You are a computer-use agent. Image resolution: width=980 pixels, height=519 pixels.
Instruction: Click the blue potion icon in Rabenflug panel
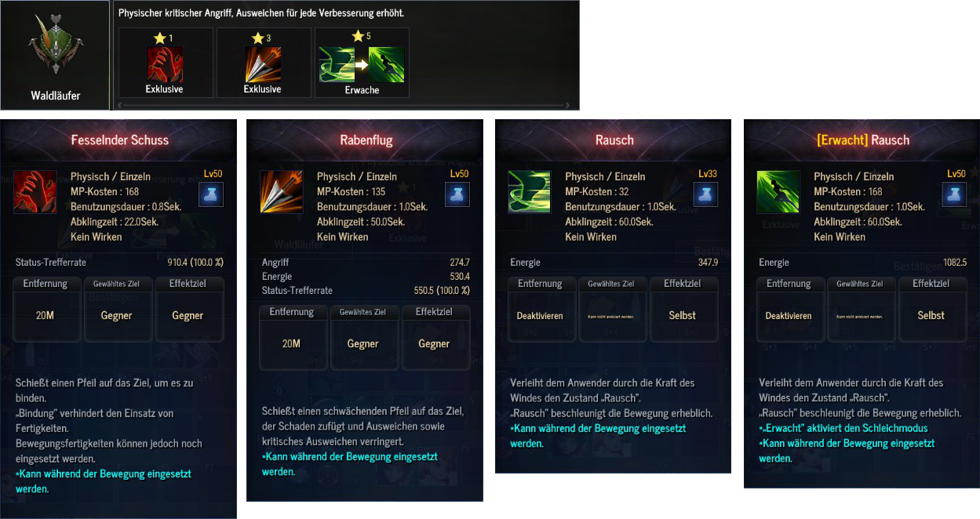tap(457, 194)
